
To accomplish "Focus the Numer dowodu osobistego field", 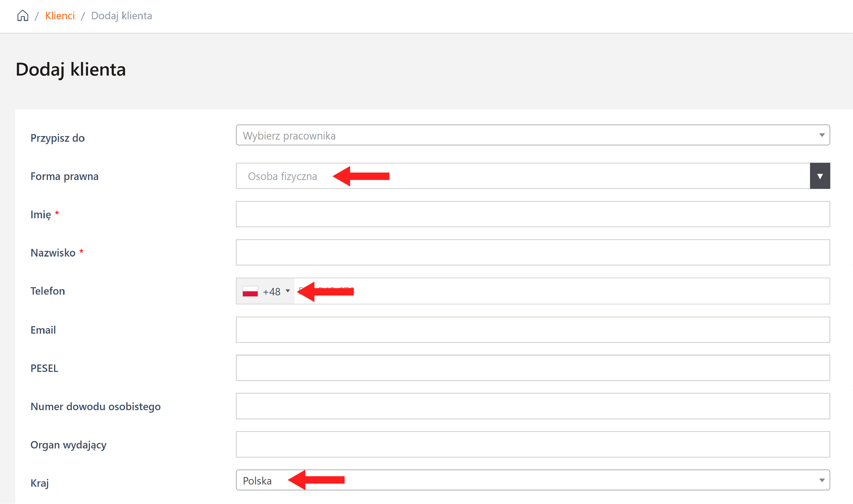I will point(532,406).
